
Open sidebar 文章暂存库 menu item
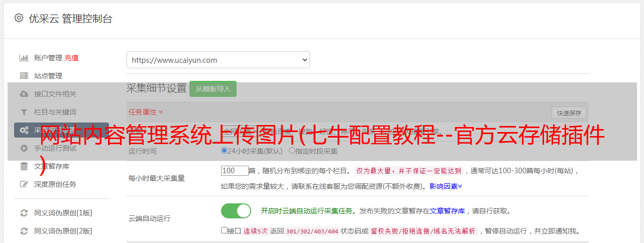click(52, 166)
